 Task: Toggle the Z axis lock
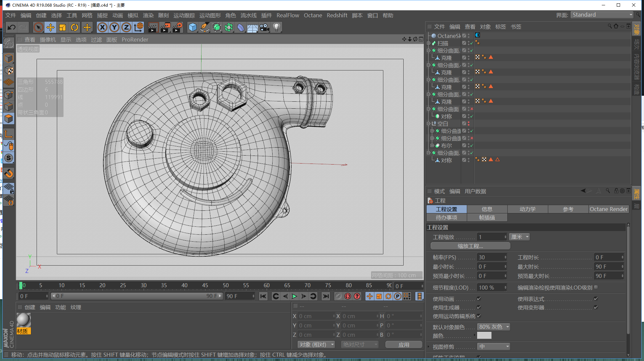(x=126, y=27)
